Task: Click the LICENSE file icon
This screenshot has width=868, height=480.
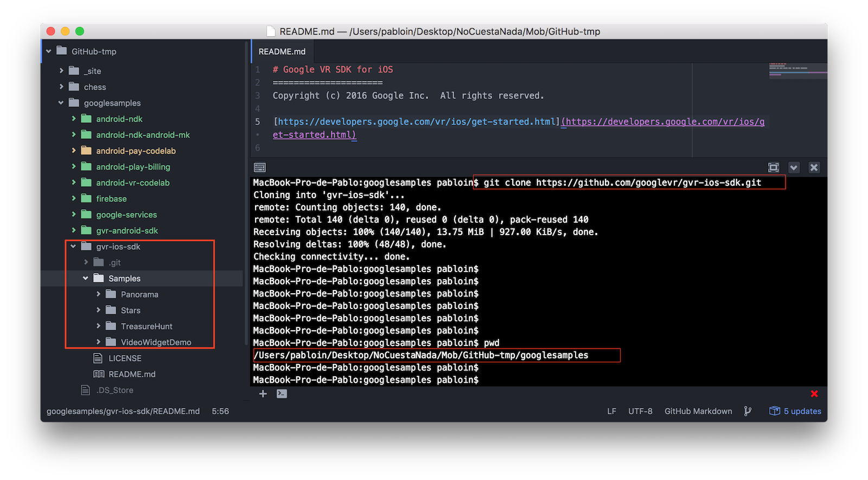Action: 98,358
